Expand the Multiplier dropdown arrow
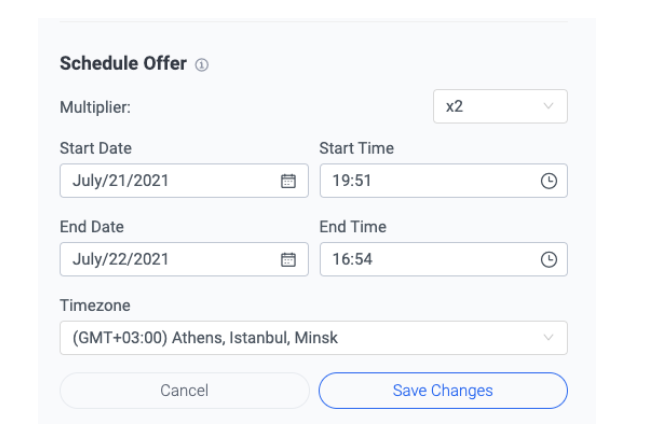Image resolution: width=654 pixels, height=430 pixels. tap(548, 106)
